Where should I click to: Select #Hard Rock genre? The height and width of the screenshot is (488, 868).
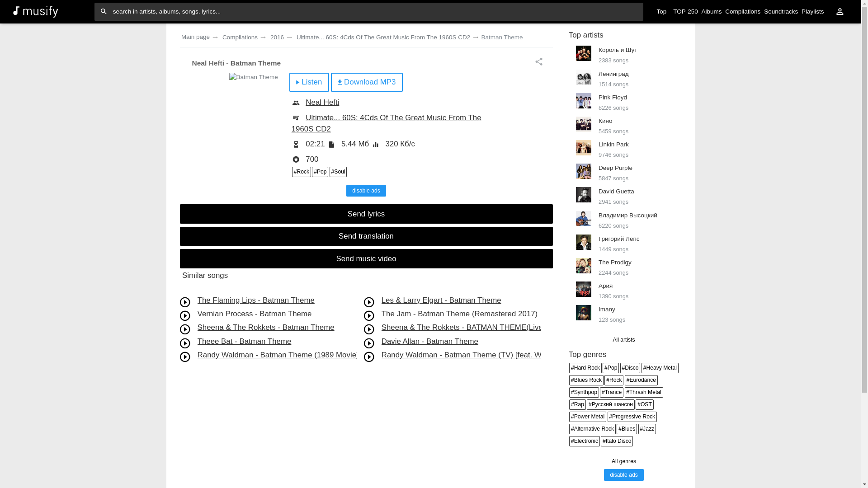[585, 368]
